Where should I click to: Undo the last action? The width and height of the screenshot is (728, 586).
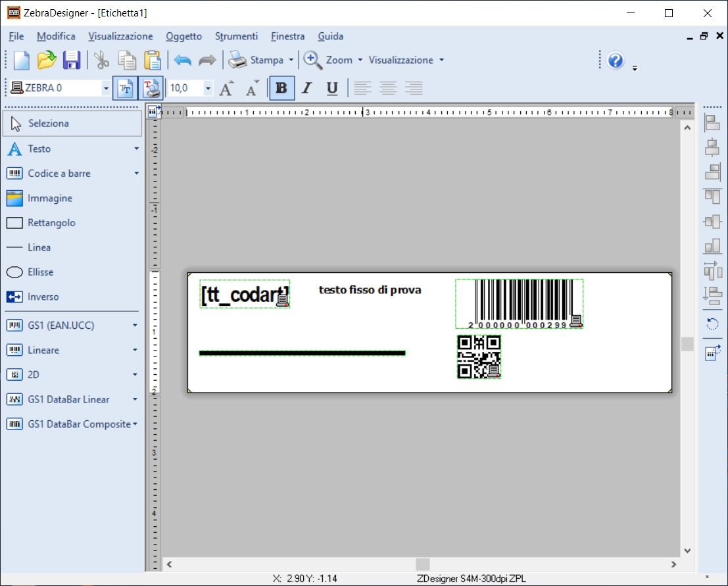(x=182, y=60)
